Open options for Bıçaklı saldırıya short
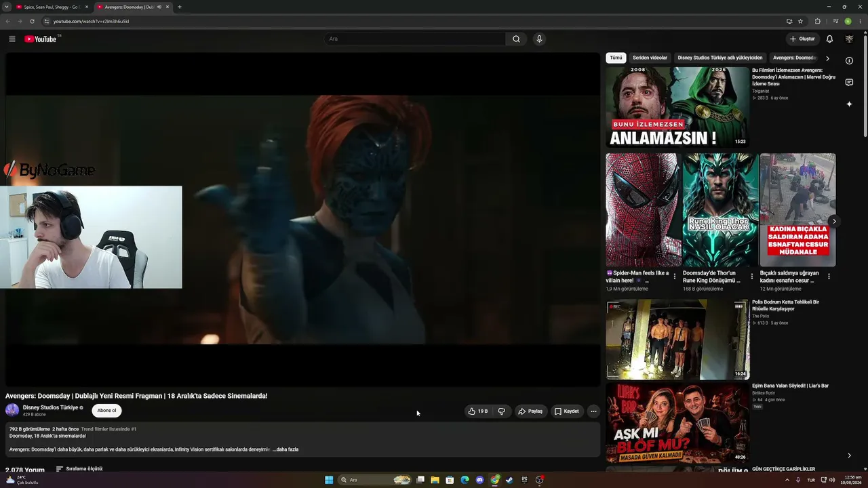The image size is (868, 488). 829,277
